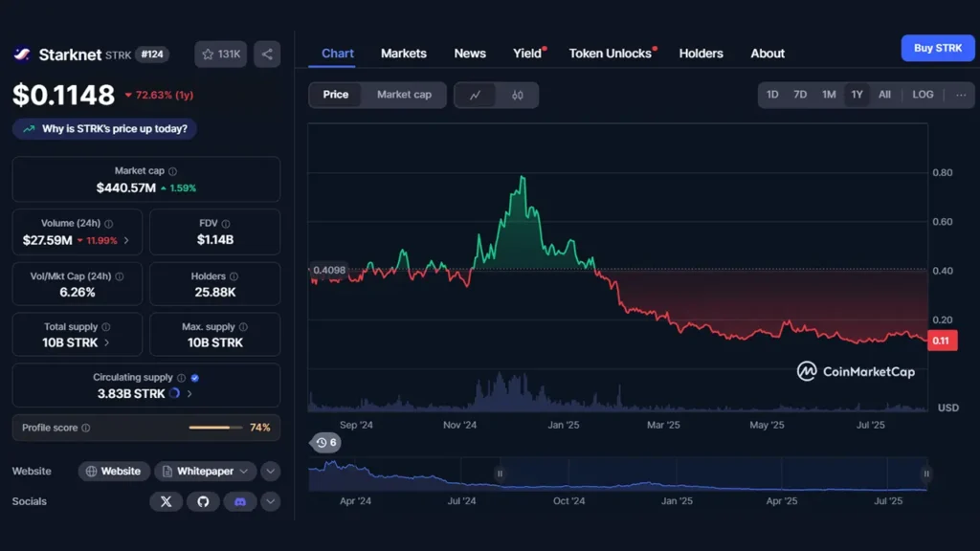Click info icon next to FDV

click(x=226, y=224)
